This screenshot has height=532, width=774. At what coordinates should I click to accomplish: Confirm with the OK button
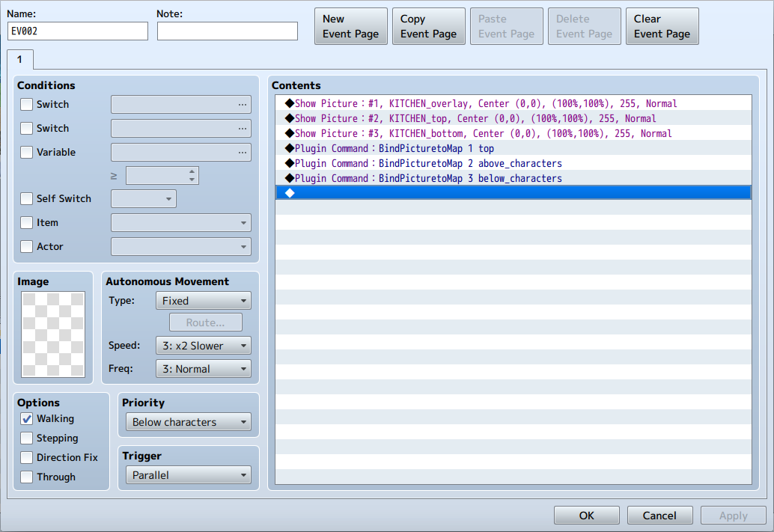[587, 516]
